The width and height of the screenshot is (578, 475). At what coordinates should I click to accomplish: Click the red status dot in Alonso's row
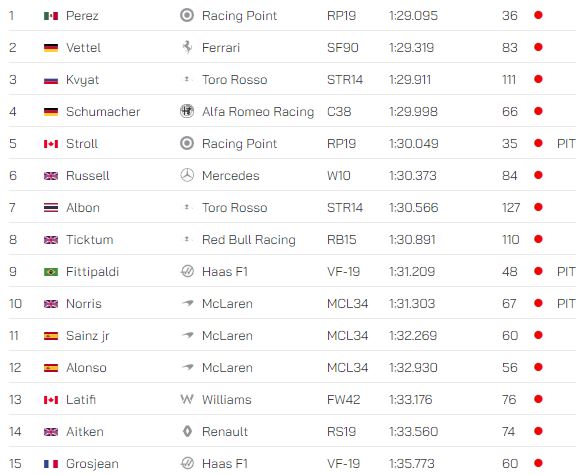538,367
